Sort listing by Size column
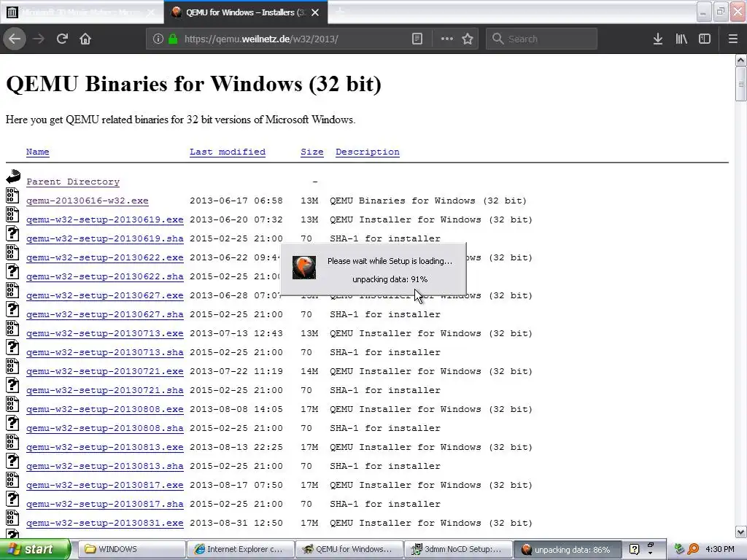This screenshot has width=747, height=560. pyautogui.click(x=312, y=152)
